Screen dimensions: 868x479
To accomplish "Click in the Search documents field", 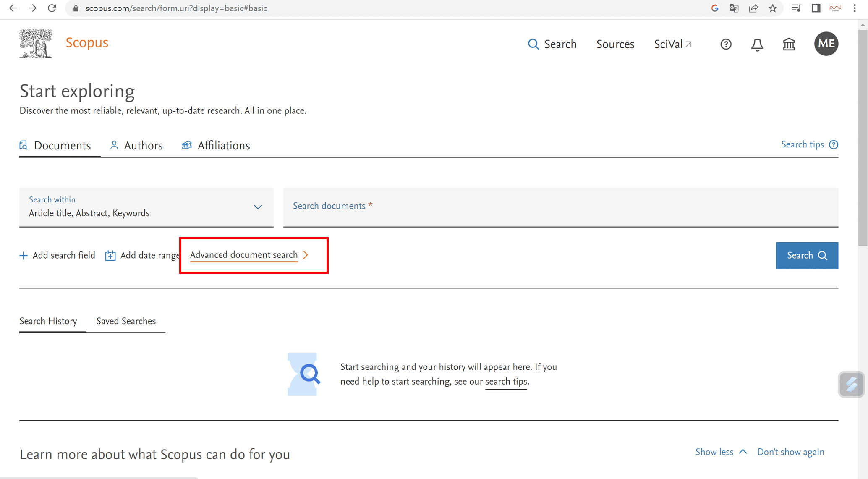I will click(x=560, y=207).
